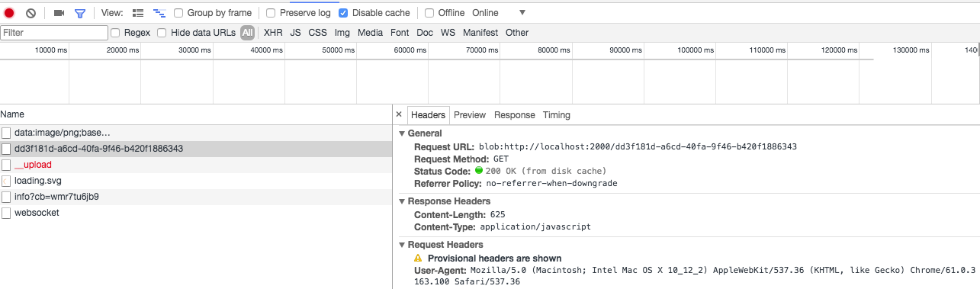Filter requests by Manifest

tap(480, 33)
